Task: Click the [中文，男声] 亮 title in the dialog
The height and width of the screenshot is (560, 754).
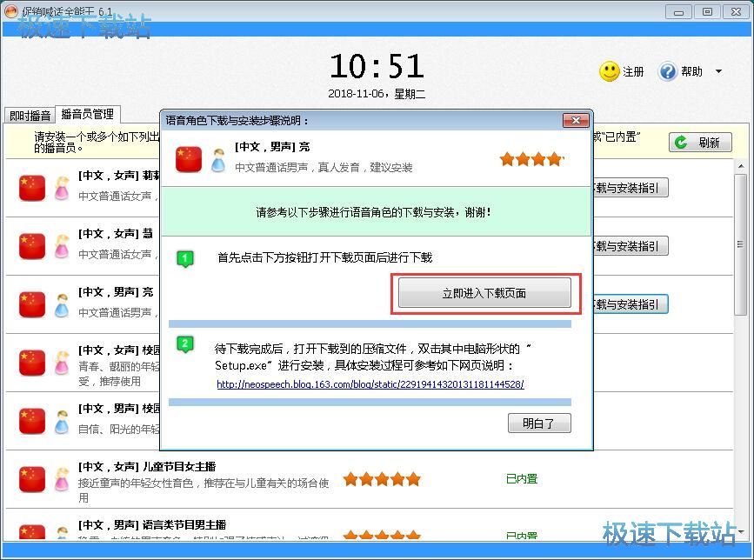Action: tap(273, 147)
